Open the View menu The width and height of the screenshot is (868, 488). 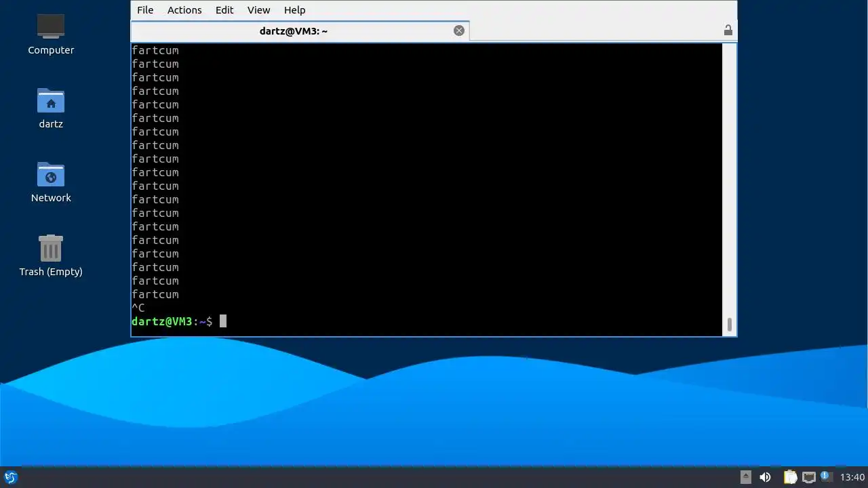258,10
